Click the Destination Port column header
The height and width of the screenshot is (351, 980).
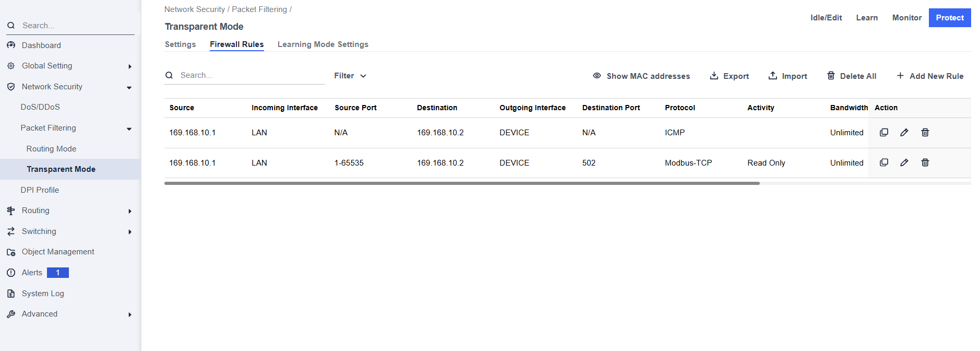click(611, 108)
